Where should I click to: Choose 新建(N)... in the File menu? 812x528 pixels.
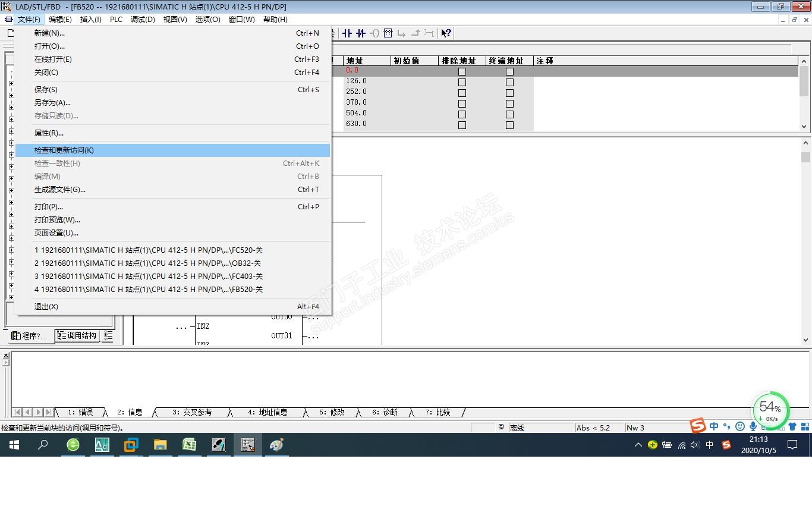172,33
